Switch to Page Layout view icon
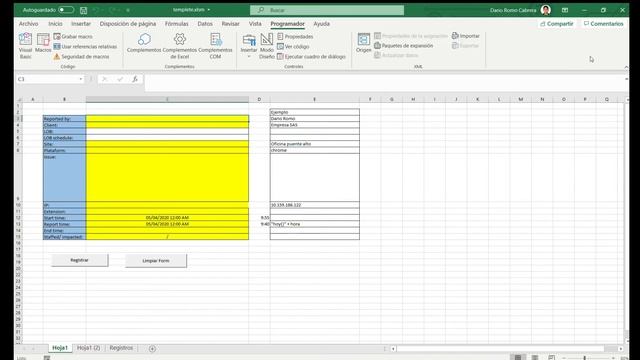 (x=535, y=358)
